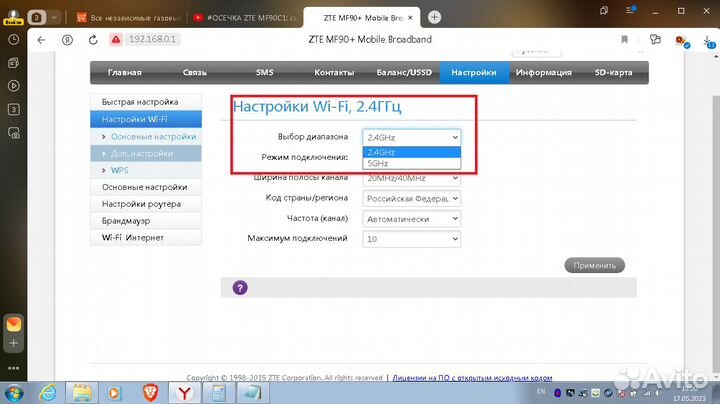
Task: Open Windows Explorer folder in taskbar
Action: tap(82, 393)
